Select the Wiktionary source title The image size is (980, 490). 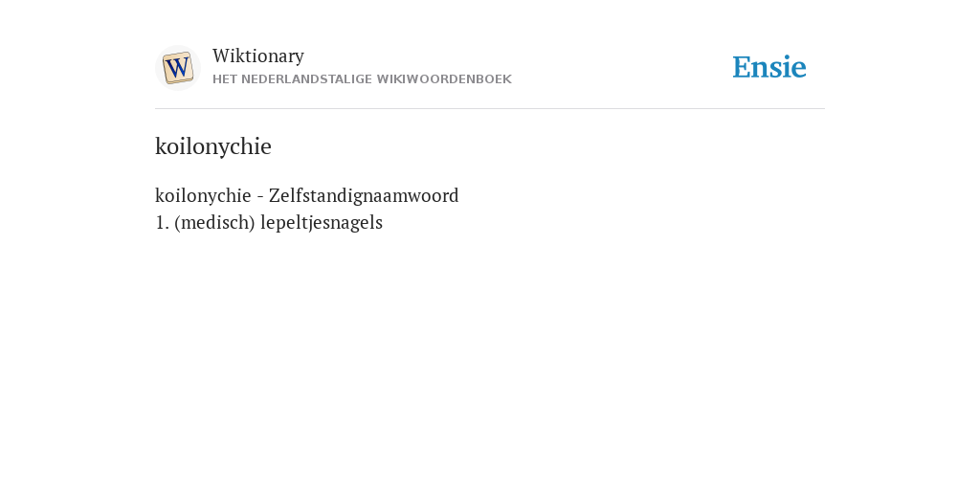pyautogui.click(x=258, y=56)
